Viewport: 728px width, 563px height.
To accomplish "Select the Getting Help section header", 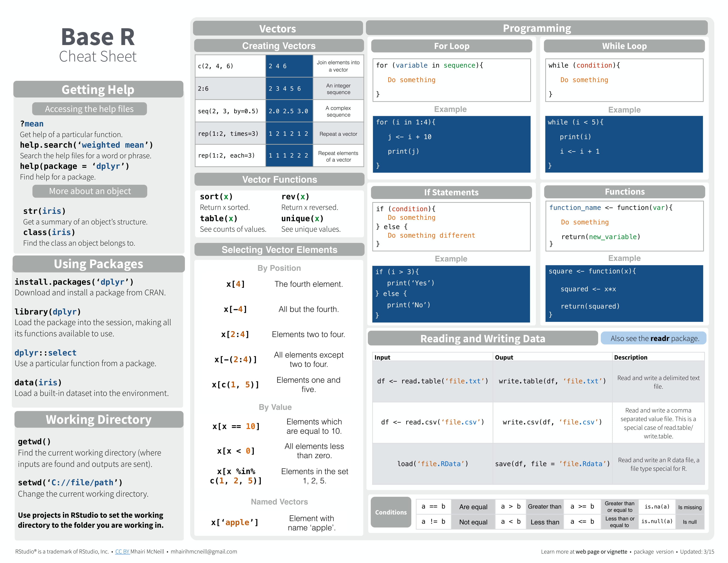I will pyautogui.click(x=98, y=89).
